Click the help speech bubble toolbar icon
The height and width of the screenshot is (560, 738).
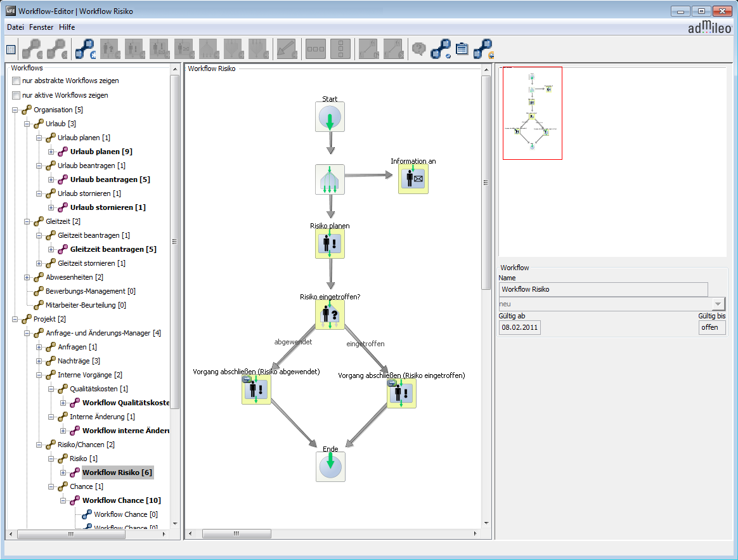[x=418, y=49]
